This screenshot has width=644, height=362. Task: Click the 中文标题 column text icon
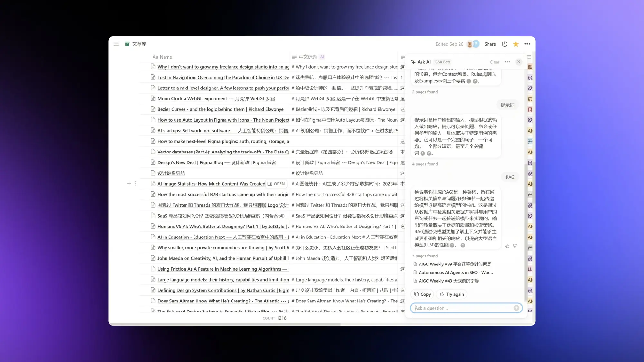(294, 57)
